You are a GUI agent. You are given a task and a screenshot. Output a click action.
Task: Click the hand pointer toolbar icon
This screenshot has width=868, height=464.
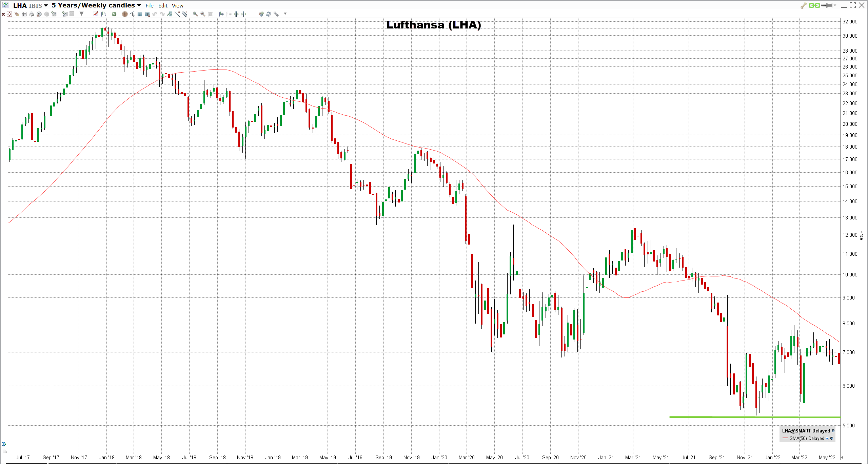(x=17, y=14)
